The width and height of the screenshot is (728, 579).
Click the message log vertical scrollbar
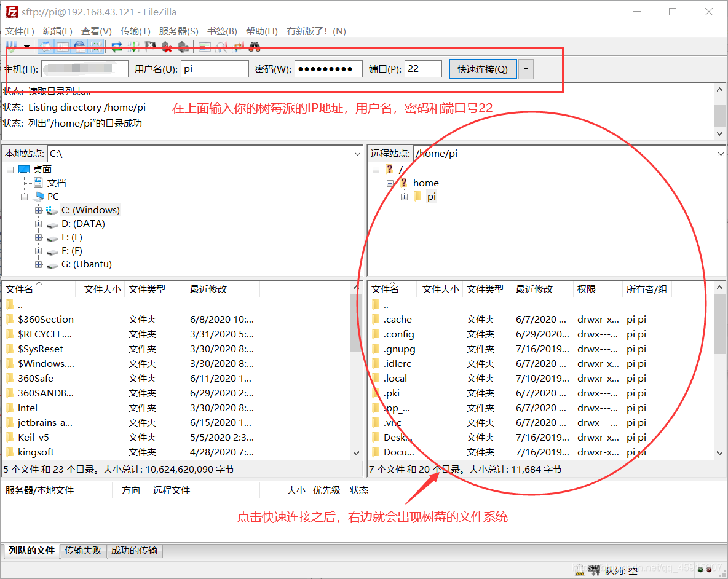pyautogui.click(x=719, y=111)
